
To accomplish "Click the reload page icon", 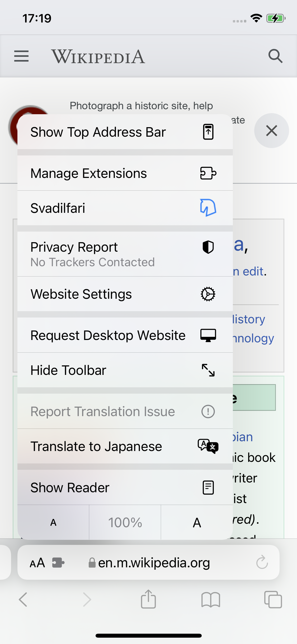I will coord(262,562).
